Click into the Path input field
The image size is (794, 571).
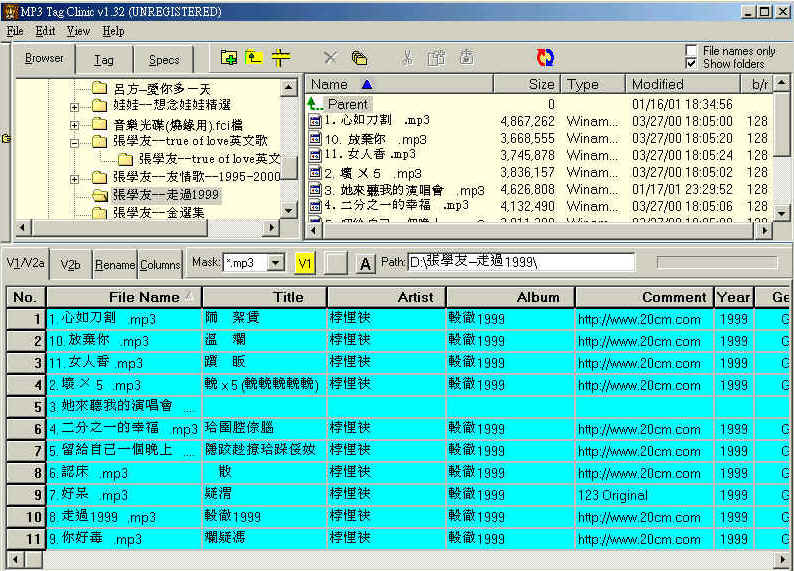[521, 262]
